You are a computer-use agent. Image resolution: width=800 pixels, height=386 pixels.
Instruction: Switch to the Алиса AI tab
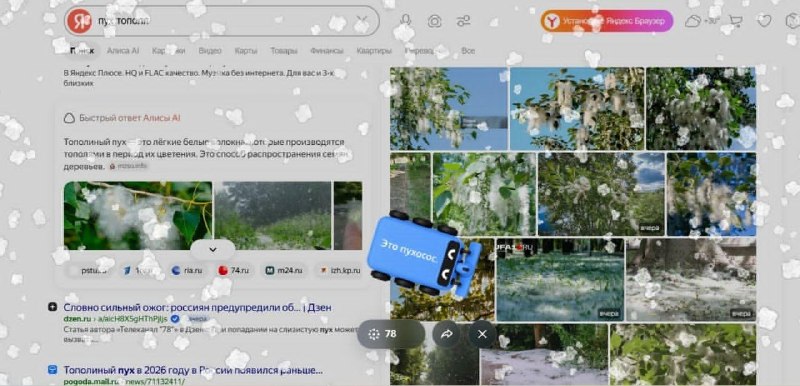point(122,50)
